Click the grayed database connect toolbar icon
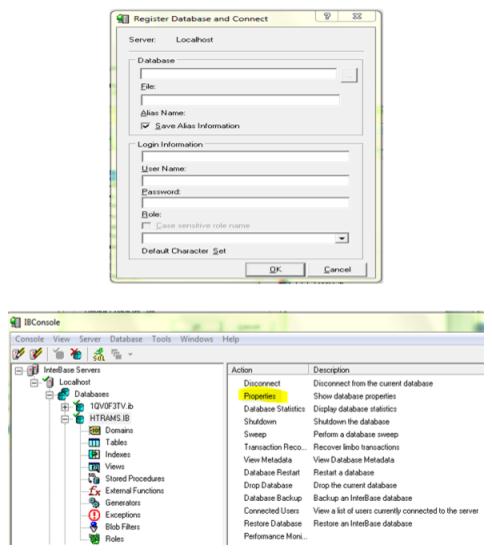Screen dimensions: 492x555 58,354
